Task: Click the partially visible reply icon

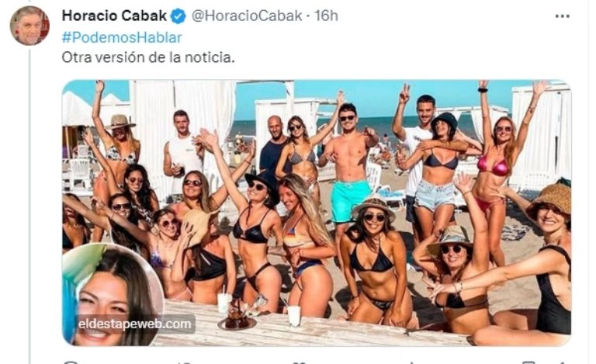Action: click(71, 362)
